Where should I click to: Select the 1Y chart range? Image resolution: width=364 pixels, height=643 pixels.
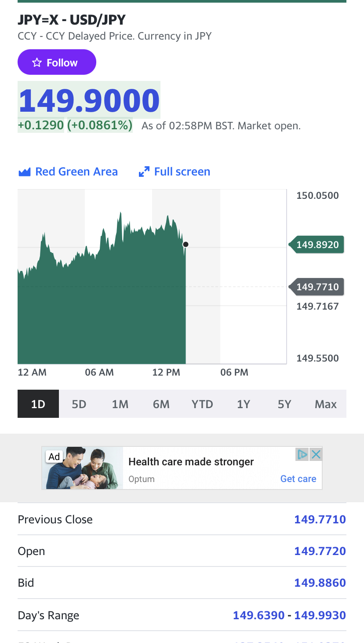[x=244, y=404]
